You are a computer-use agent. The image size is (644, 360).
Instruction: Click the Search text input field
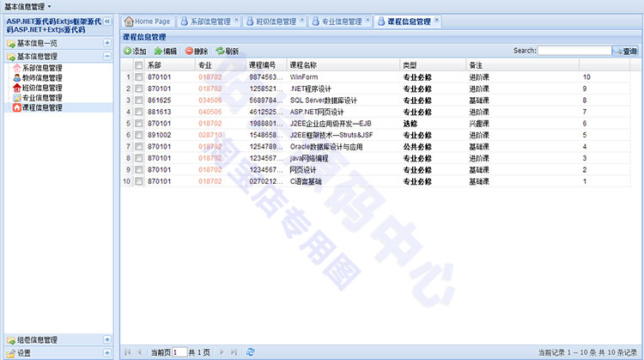[x=574, y=52]
